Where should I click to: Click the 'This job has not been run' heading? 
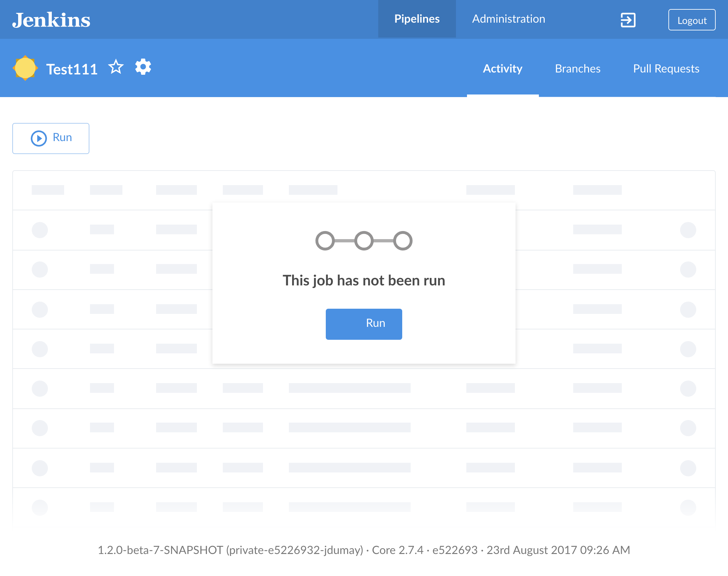point(363,280)
